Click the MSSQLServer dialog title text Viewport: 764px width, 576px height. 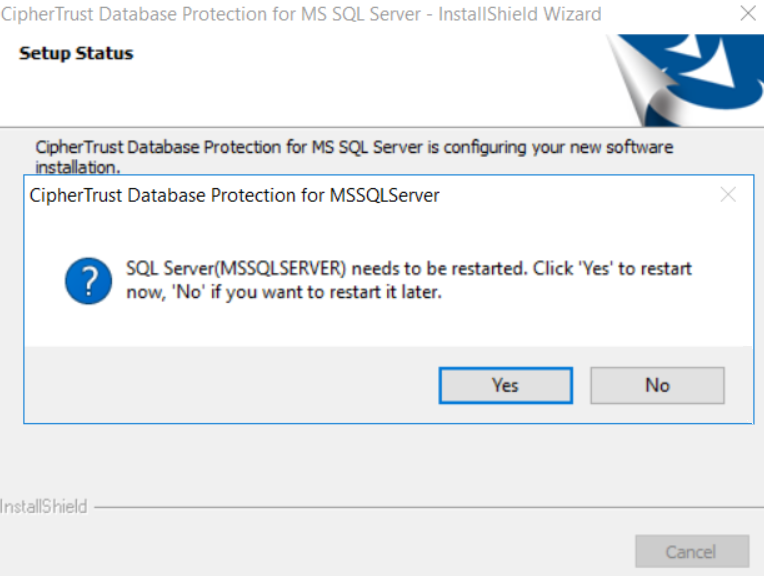pos(234,195)
